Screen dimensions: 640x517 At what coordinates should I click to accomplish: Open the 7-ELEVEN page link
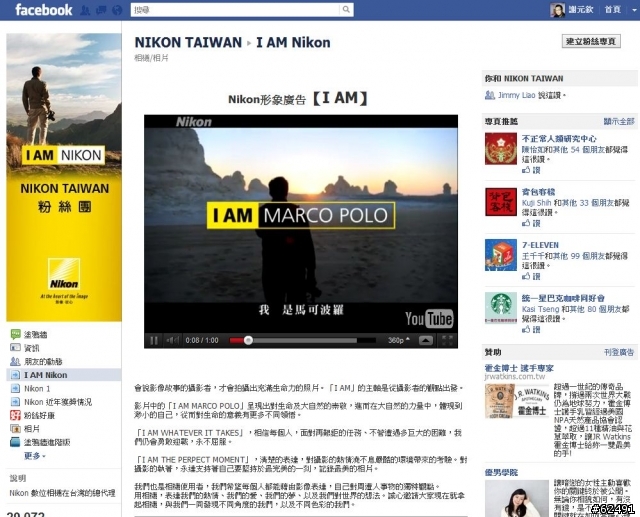pyautogui.click(x=540, y=245)
